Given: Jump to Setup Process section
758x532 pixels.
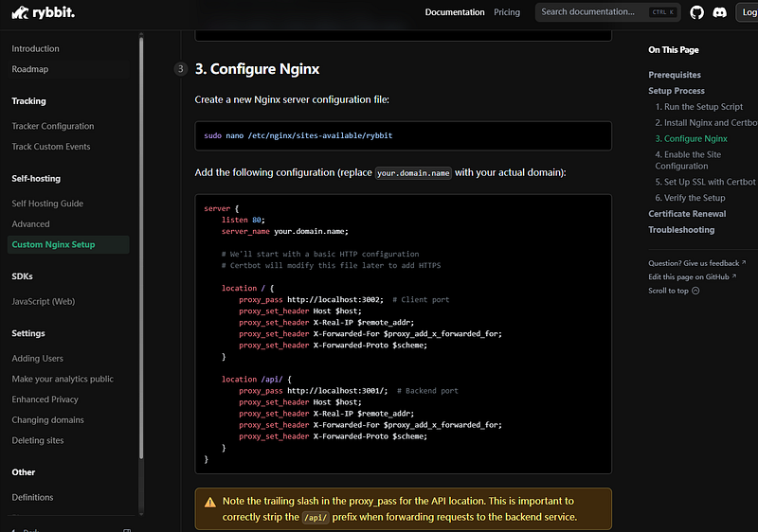Looking at the screenshot, I should pos(677,91).
